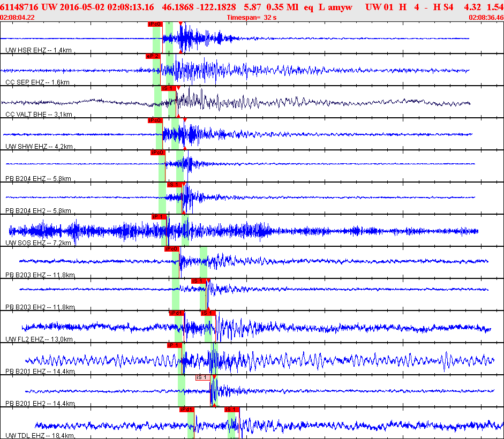
Task: Click the origin time 2016-05-02 02:08:13.16
Action: (x=106, y=7)
